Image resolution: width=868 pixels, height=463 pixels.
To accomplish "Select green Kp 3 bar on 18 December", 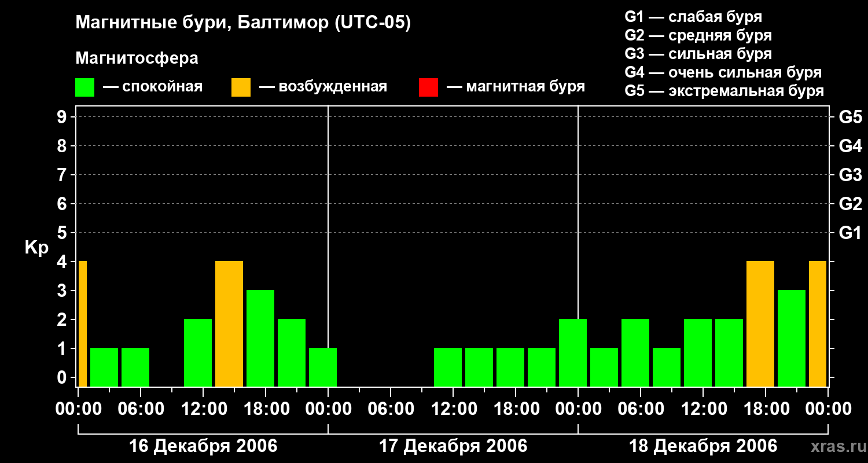I will tap(792, 338).
